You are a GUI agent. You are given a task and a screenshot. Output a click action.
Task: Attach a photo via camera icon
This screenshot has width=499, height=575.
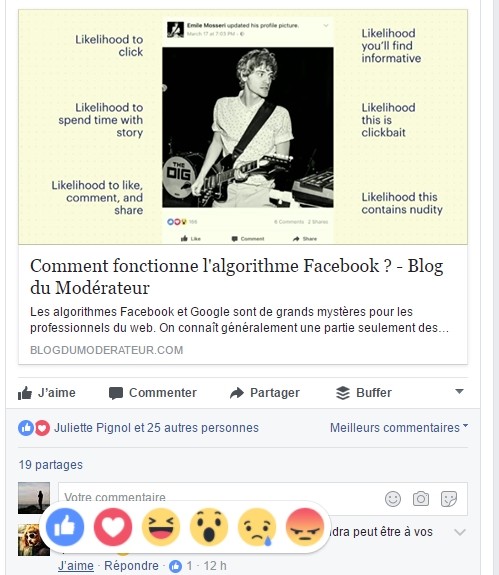coord(421,499)
